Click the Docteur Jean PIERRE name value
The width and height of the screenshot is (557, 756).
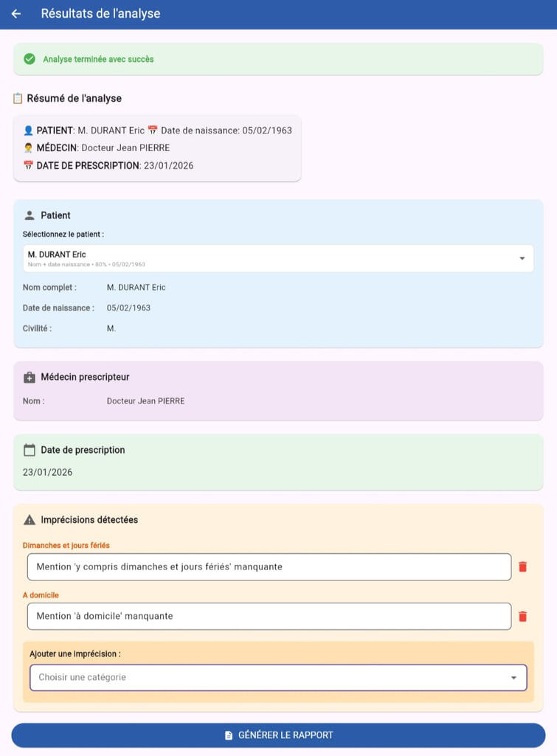click(x=145, y=401)
